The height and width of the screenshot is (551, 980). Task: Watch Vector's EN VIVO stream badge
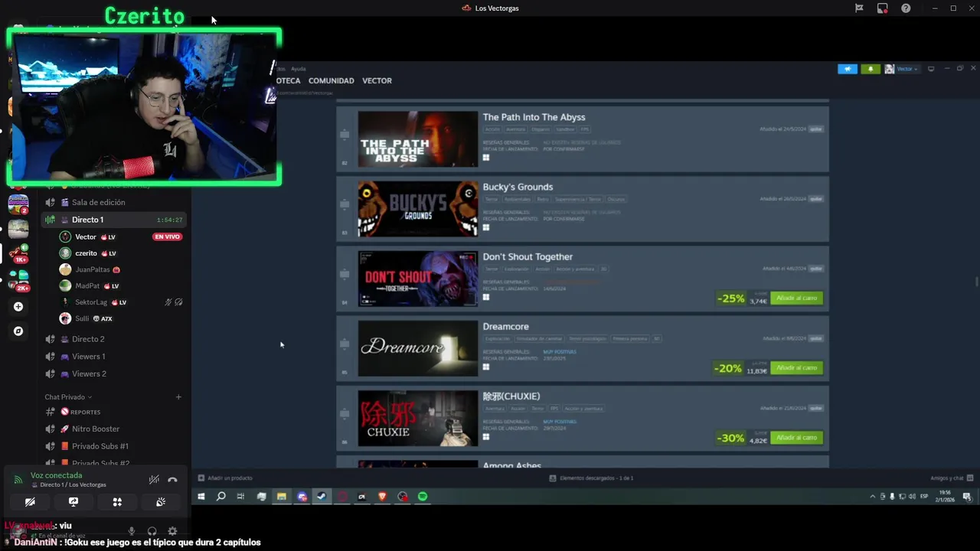coord(168,237)
